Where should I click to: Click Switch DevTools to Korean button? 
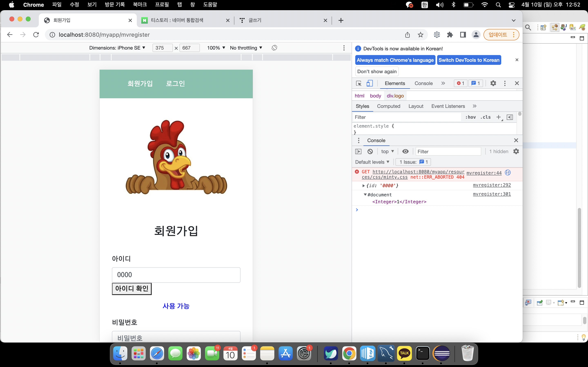point(469,60)
